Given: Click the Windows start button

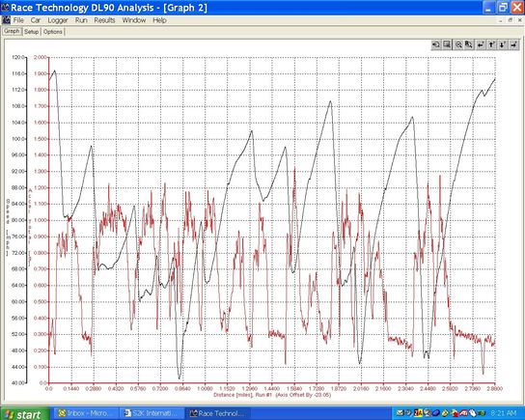Looking at the screenshot, I should coord(25,413).
